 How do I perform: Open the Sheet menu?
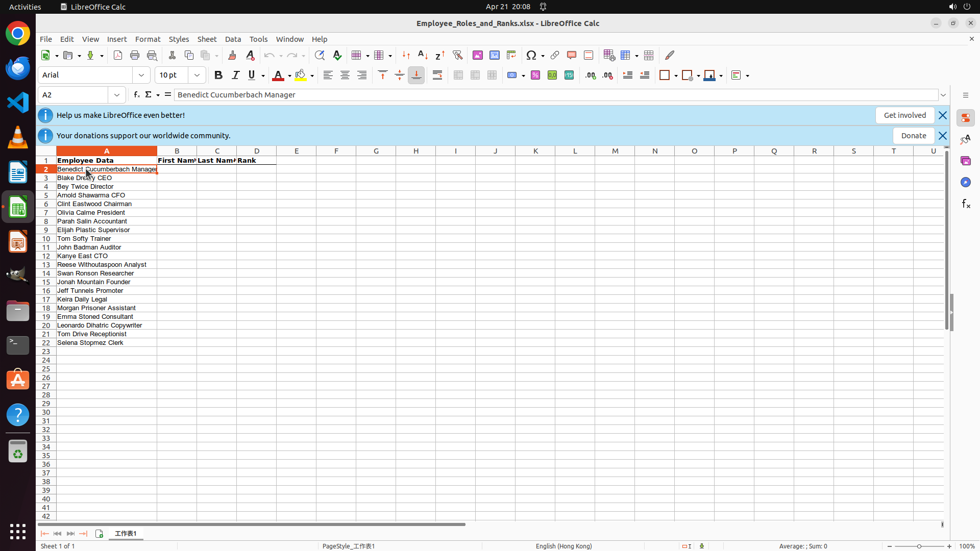tap(207, 39)
